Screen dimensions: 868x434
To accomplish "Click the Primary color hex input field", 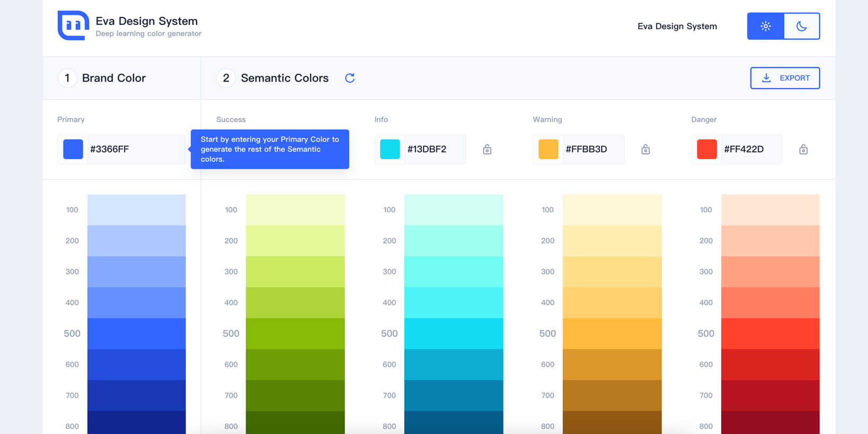I will (x=135, y=149).
